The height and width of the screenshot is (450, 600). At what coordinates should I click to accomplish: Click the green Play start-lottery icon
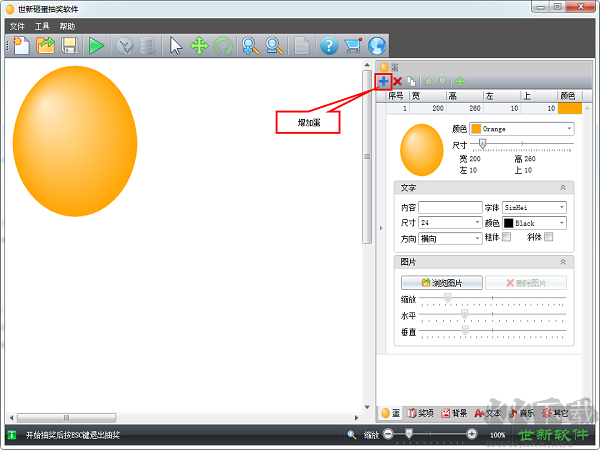[96, 45]
